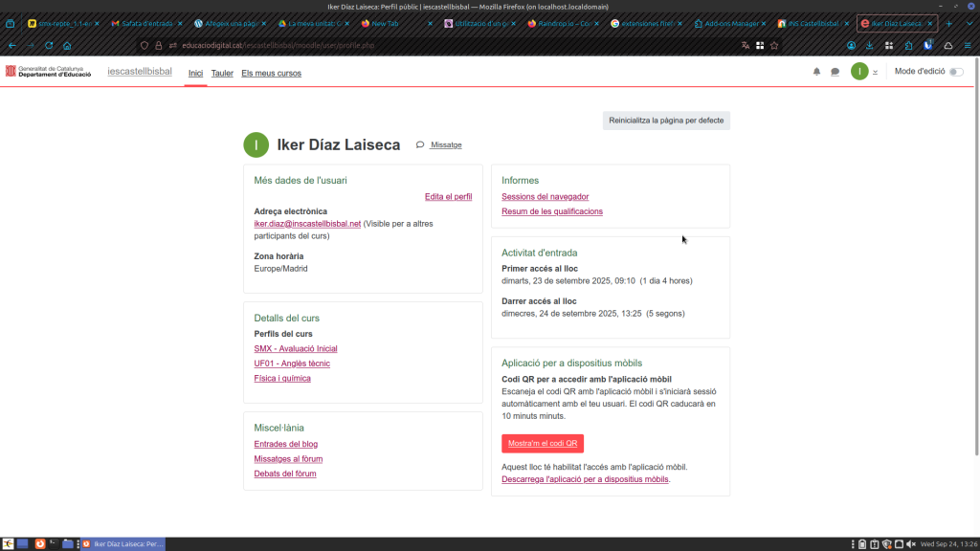Open the notifications bell icon
Screen dimensions: 980x551
(816, 72)
